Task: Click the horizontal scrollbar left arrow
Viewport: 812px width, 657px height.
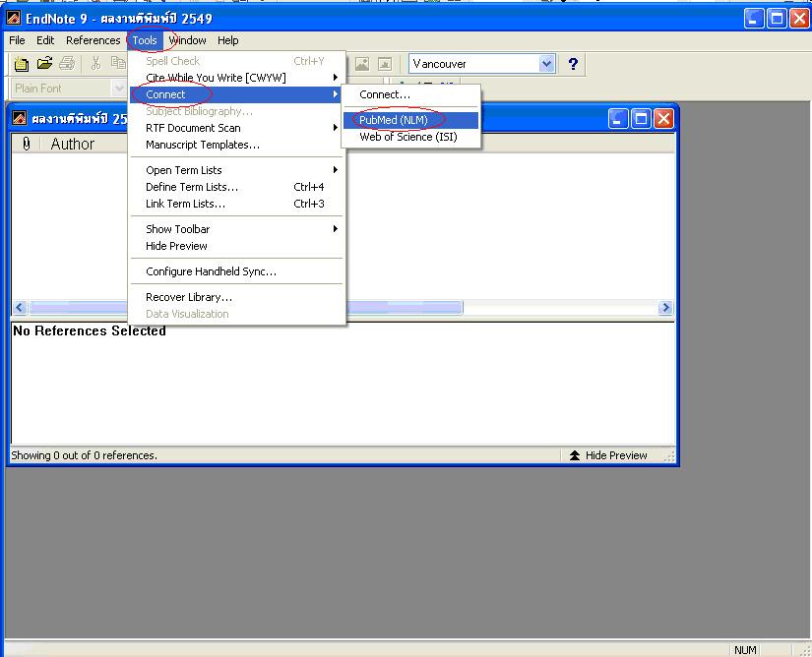Action: click(20, 307)
